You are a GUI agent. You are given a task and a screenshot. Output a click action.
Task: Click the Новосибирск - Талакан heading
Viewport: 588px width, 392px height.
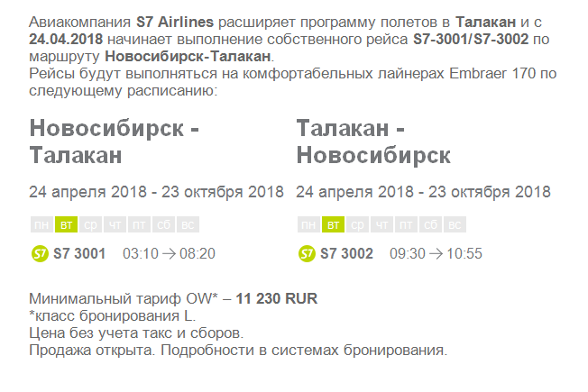[x=114, y=141]
